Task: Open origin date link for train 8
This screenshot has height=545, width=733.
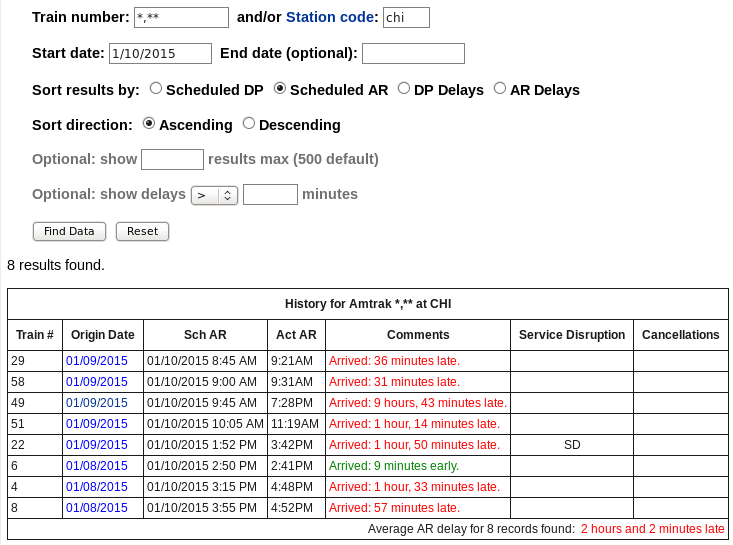Action: 97,508
